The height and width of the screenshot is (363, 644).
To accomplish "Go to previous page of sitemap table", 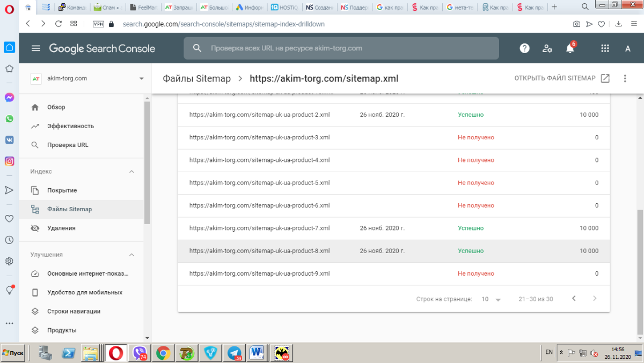I will [574, 299].
